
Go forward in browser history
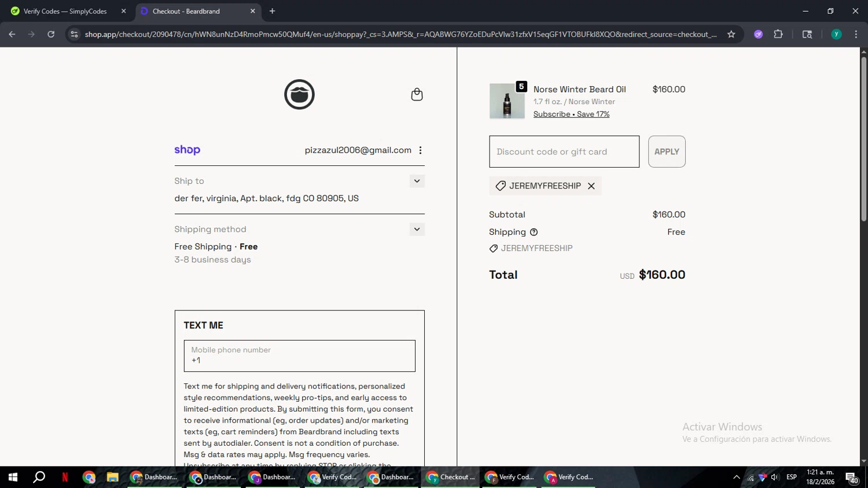(31, 34)
